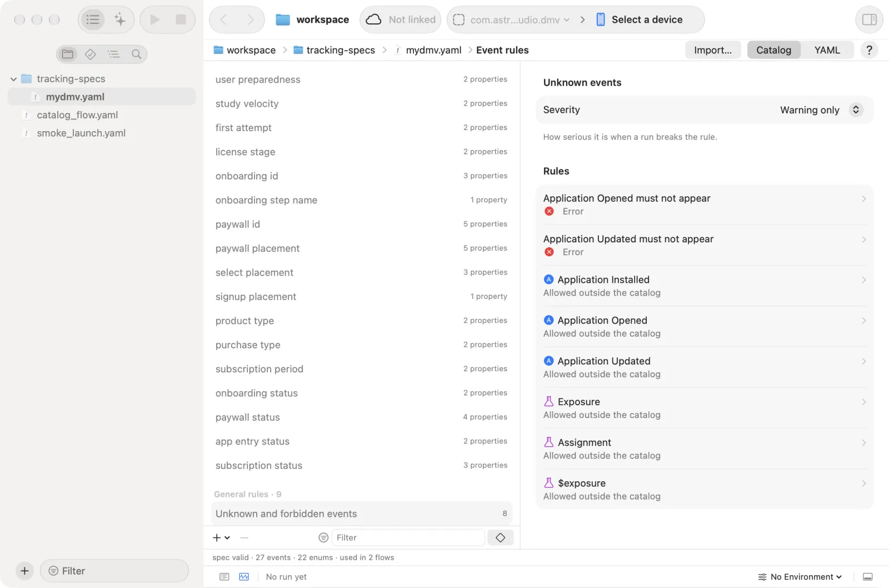Toggle the list view toolbar icon
Screen dimensions: 889x588
(93, 20)
